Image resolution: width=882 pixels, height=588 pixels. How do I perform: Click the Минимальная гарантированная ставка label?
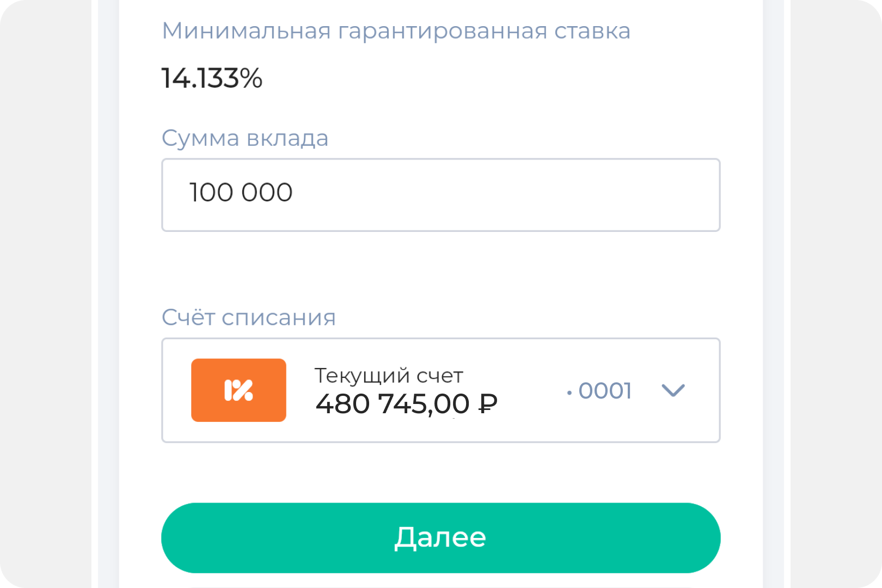point(396,31)
